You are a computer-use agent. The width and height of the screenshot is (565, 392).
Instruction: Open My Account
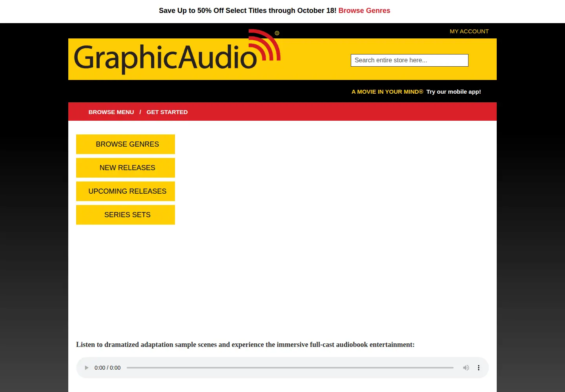(469, 31)
